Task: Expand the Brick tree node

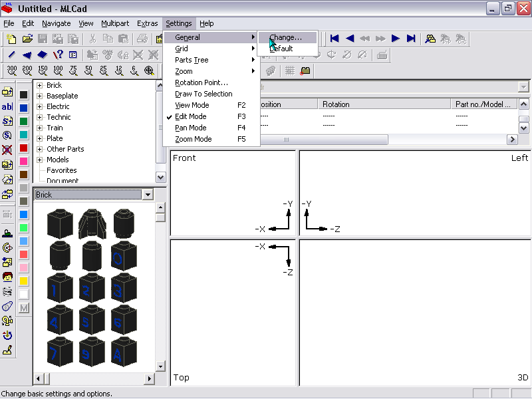Action: (39, 85)
